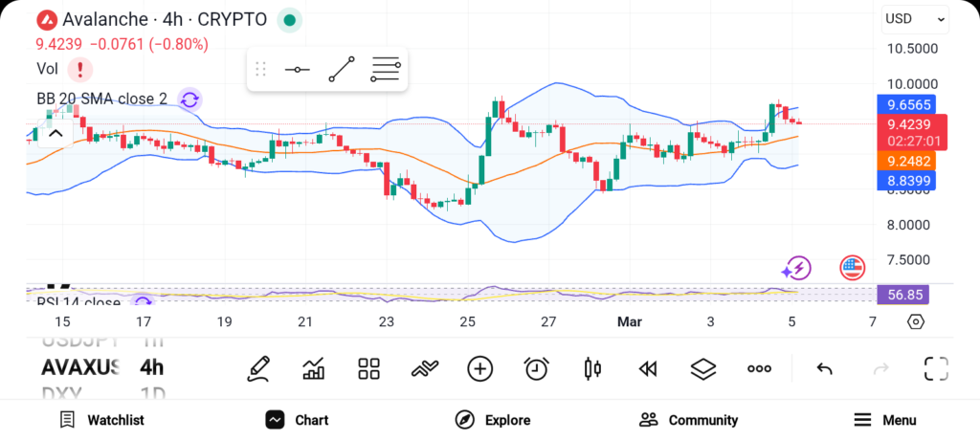Expand the three-dots more options
980x441 pixels.
tap(759, 368)
